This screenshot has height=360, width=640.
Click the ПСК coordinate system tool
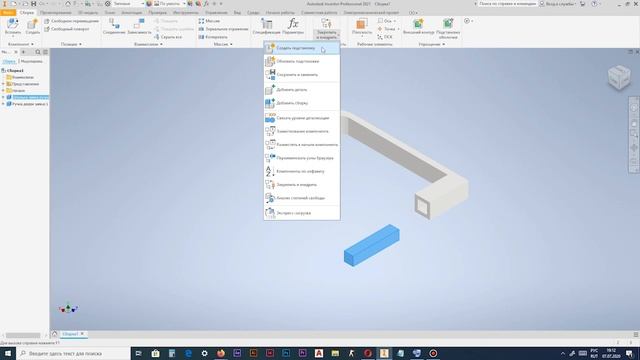384,37
